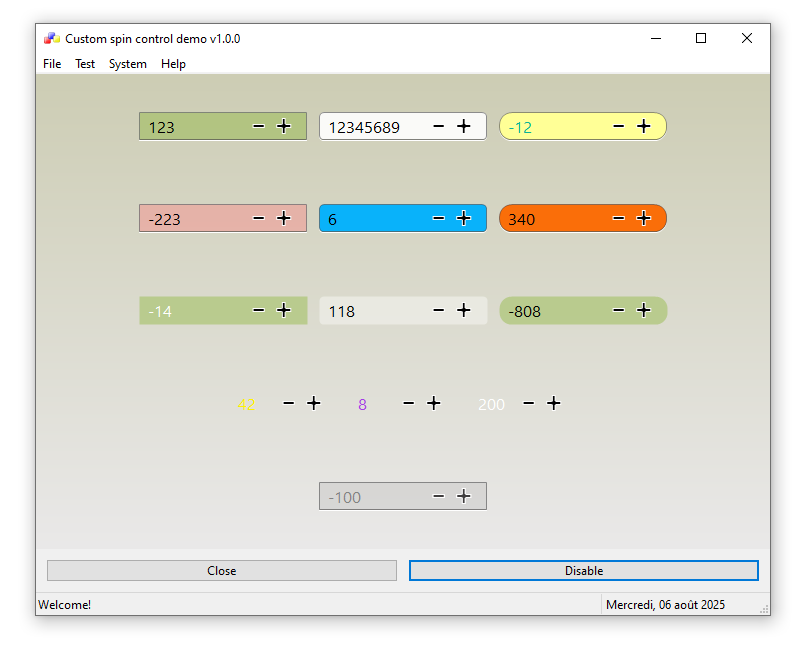Image resolution: width=807 pixels, height=652 pixels.
Task: Click plus next to white value 200
Action: [x=554, y=403]
